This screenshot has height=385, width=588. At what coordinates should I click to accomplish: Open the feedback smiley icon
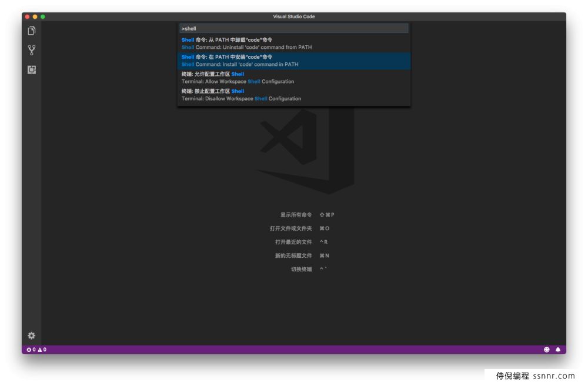[x=546, y=349]
